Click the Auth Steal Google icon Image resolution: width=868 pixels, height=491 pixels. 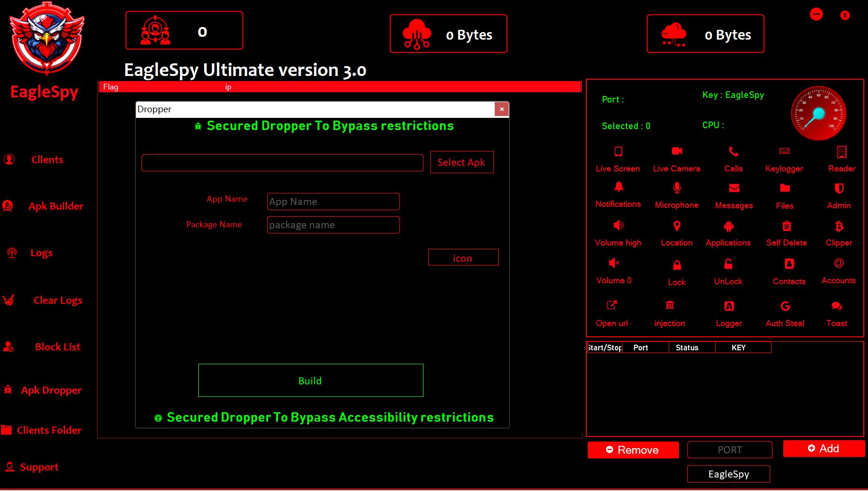click(785, 306)
